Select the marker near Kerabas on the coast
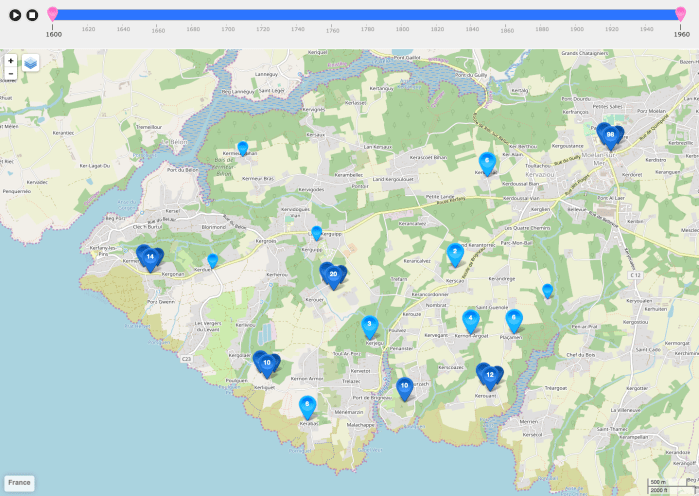699x496 pixels. pos(307,407)
